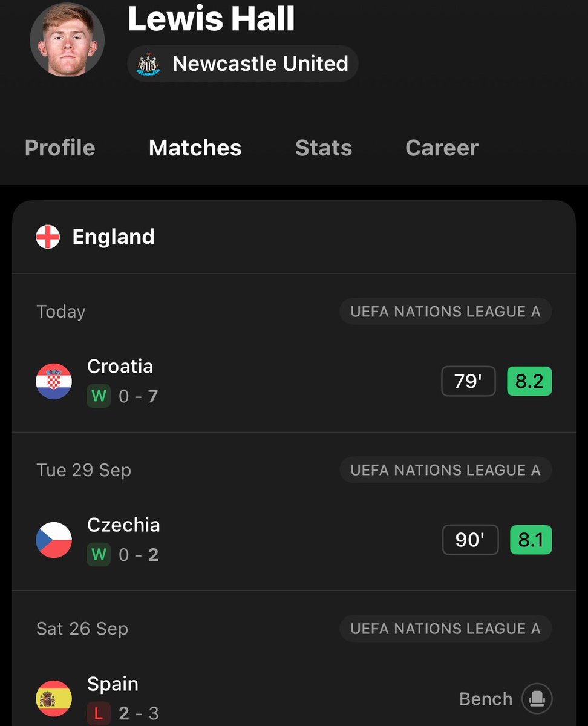Tap the Newcastle United crest icon

point(148,64)
